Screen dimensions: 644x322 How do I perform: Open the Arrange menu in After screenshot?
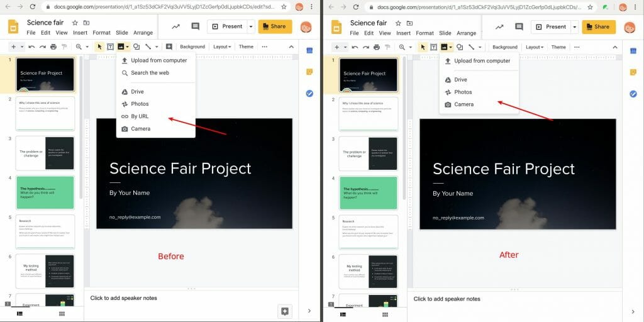(466, 33)
